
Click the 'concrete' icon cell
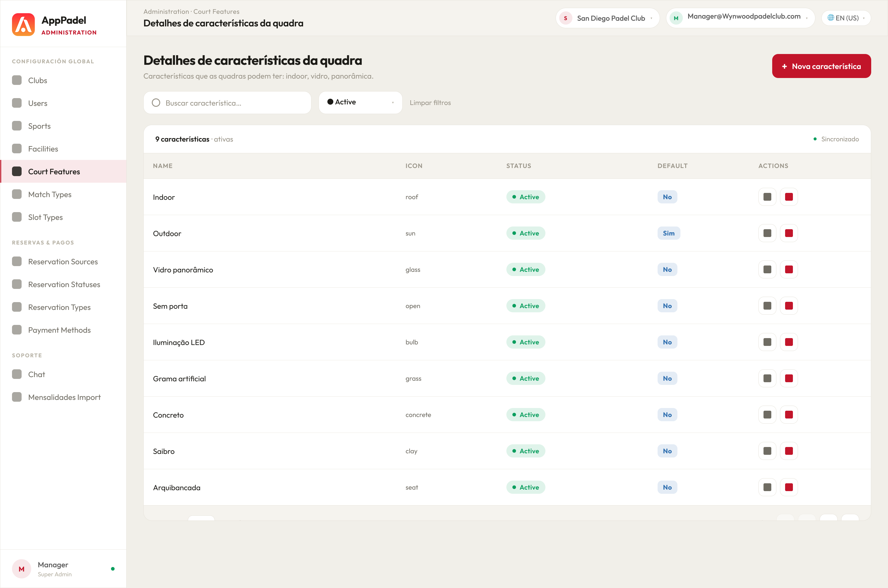(418, 415)
